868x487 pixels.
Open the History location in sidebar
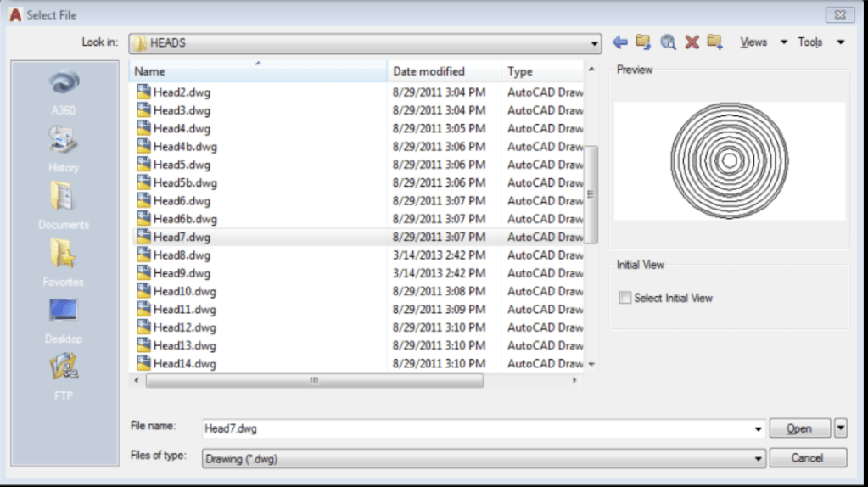tap(64, 149)
